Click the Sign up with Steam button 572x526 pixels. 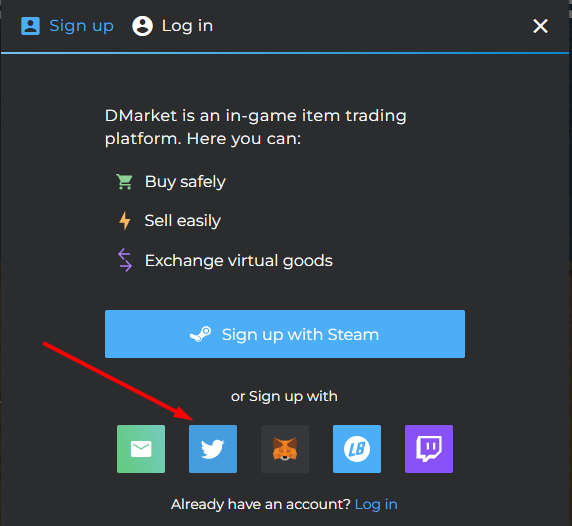(285, 334)
